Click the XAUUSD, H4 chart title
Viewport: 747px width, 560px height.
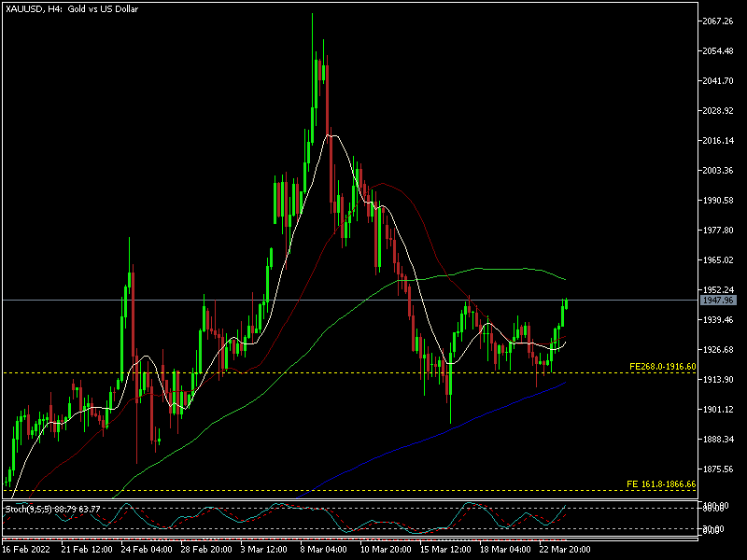click(x=70, y=7)
